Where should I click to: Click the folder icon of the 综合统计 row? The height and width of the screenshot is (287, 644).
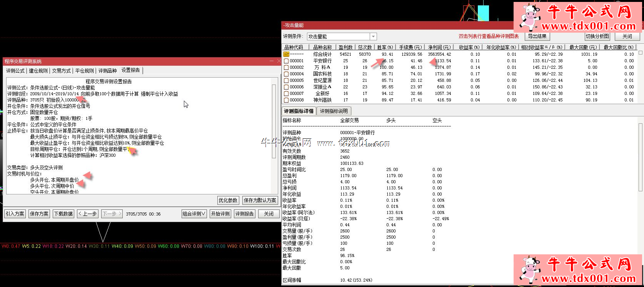(286, 54)
